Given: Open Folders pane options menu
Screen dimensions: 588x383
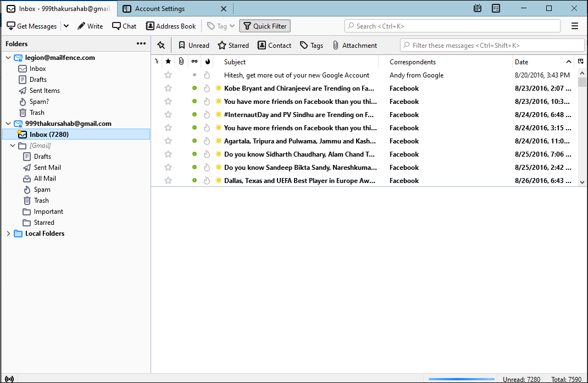Looking at the screenshot, I should coord(141,43).
